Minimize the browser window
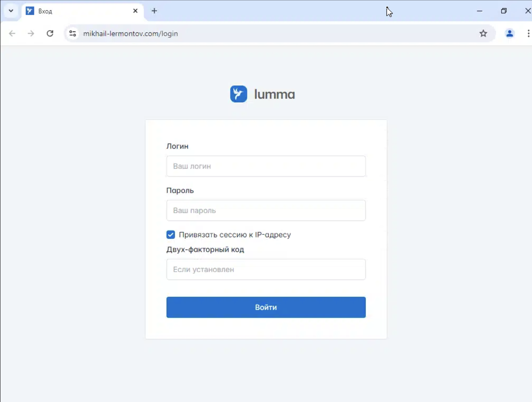532x402 pixels. [479, 11]
